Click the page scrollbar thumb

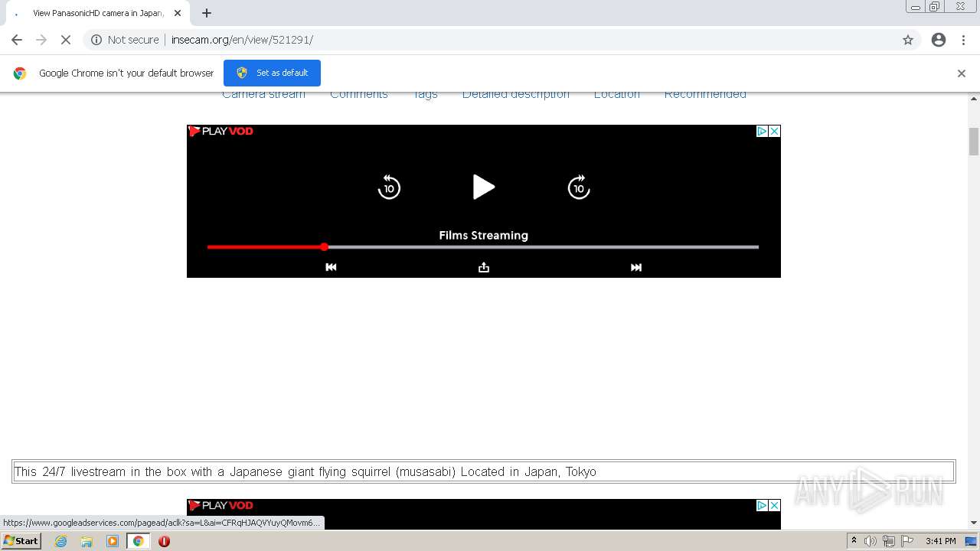(974, 142)
